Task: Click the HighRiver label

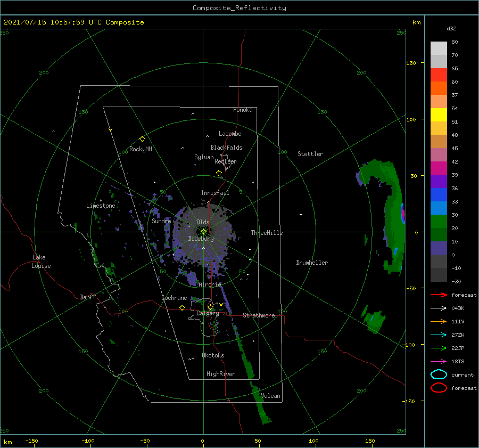Action: 221,374
